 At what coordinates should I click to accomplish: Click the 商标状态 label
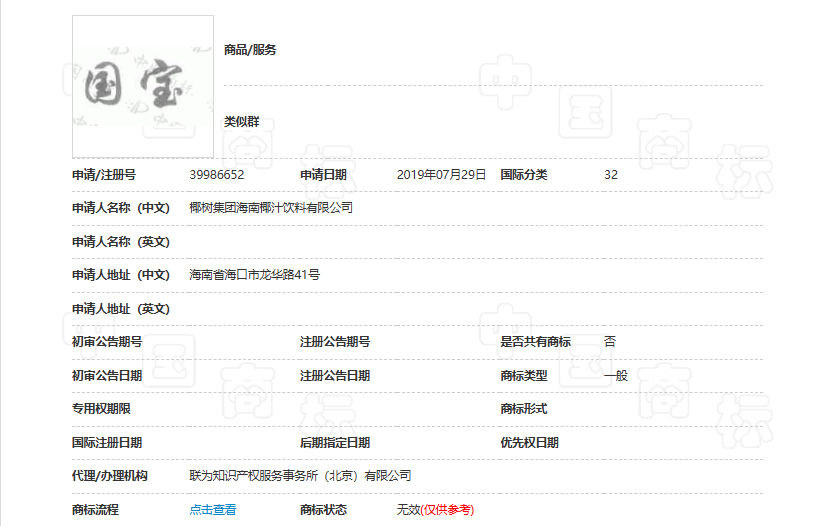tap(323, 509)
